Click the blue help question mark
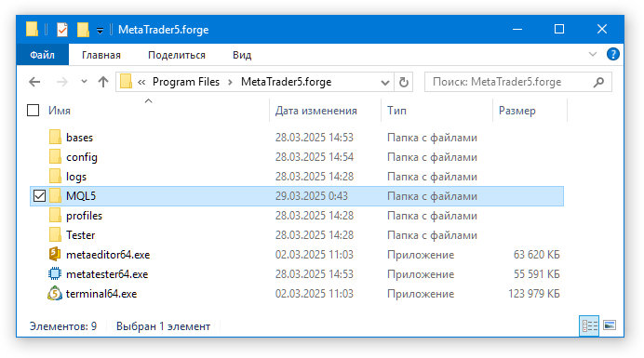Image resolution: width=644 pixels, height=358 pixels. pyautogui.click(x=612, y=54)
